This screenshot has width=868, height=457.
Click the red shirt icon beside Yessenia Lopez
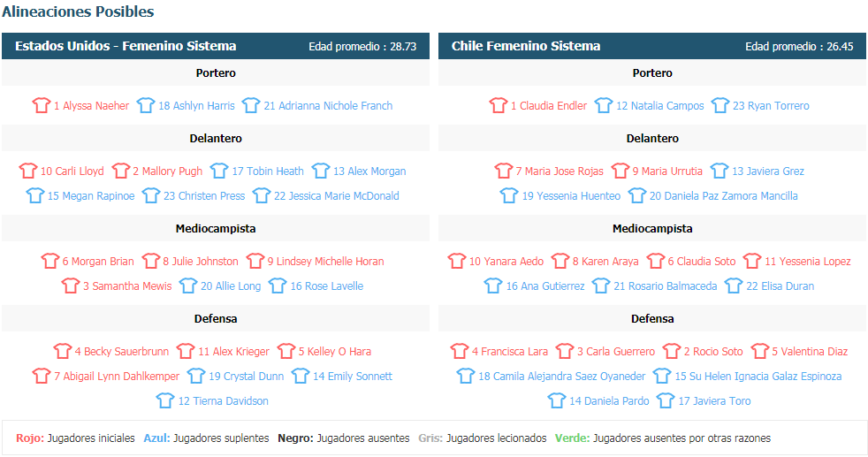[751, 261]
